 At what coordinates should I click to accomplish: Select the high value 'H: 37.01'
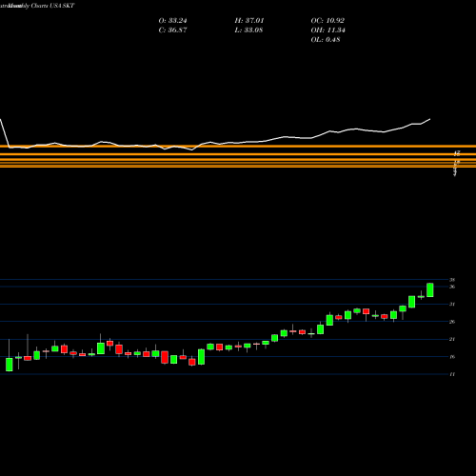249,21
